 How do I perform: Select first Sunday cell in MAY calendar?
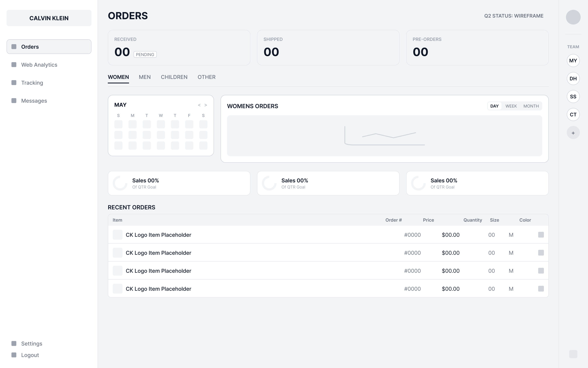tap(118, 124)
